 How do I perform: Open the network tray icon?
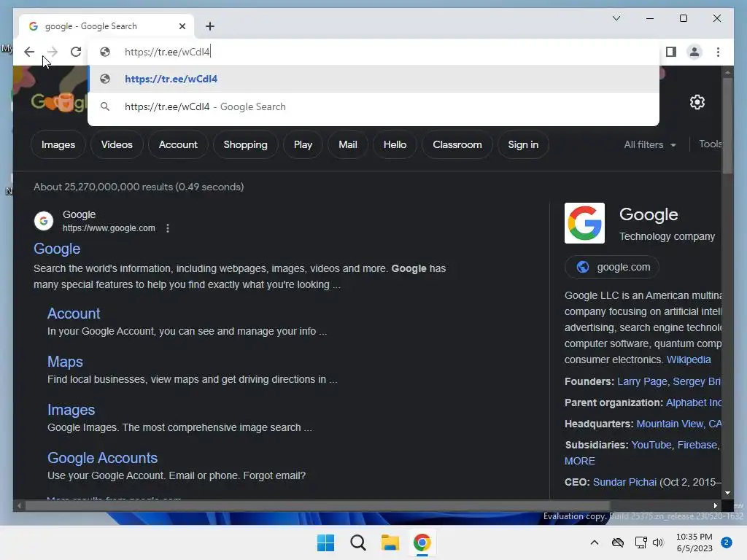point(640,542)
